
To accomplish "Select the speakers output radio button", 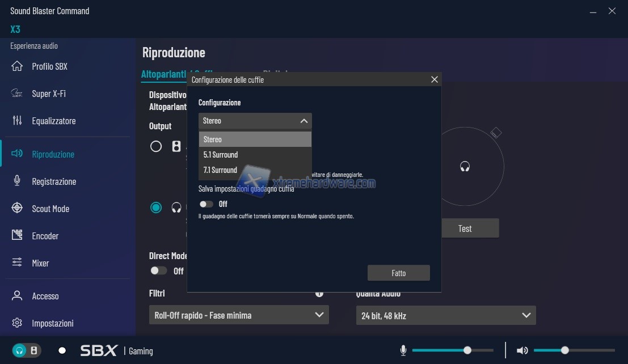I will (x=156, y=146).
